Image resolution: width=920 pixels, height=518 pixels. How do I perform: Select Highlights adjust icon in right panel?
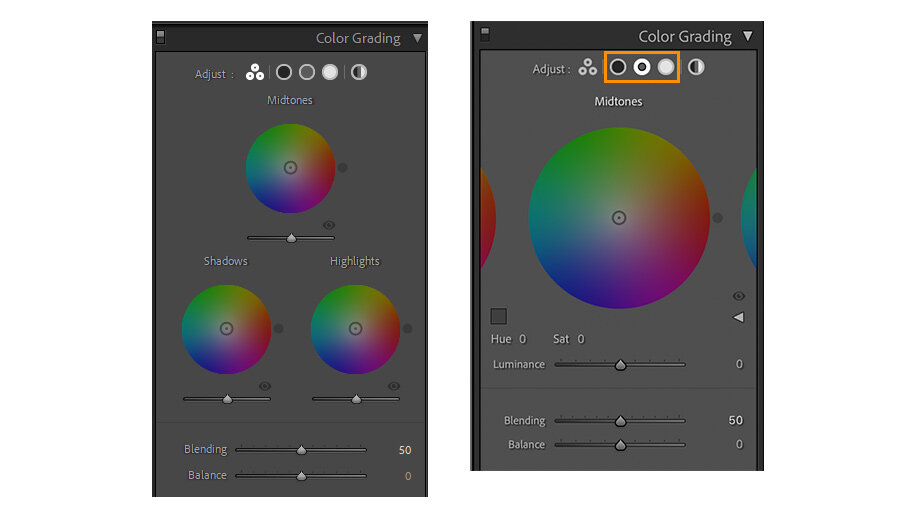pos(666,67)
